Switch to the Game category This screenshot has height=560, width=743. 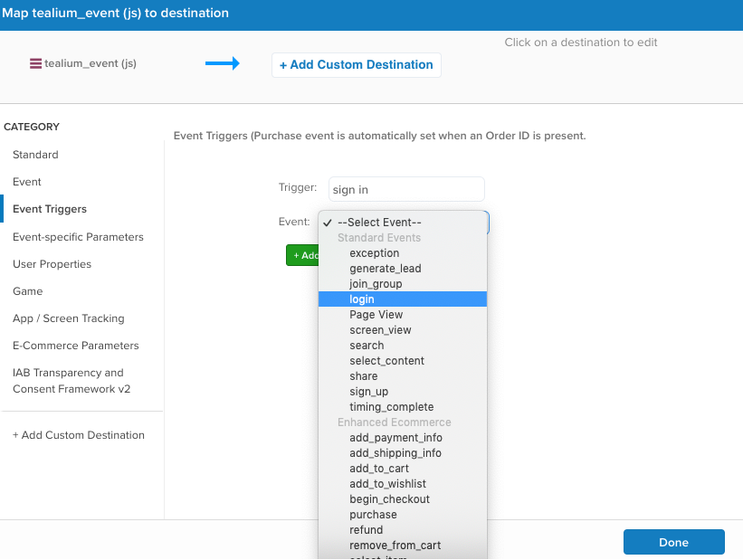click(27, 291)
